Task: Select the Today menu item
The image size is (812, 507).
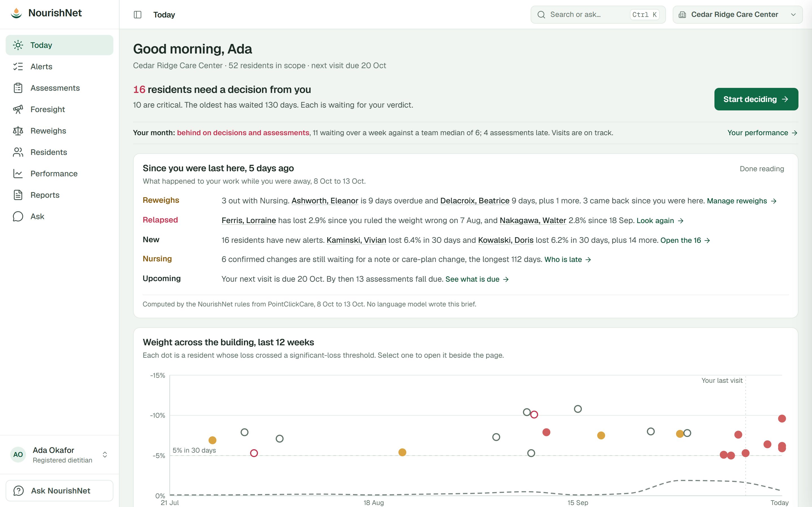Action: (59, 45)
